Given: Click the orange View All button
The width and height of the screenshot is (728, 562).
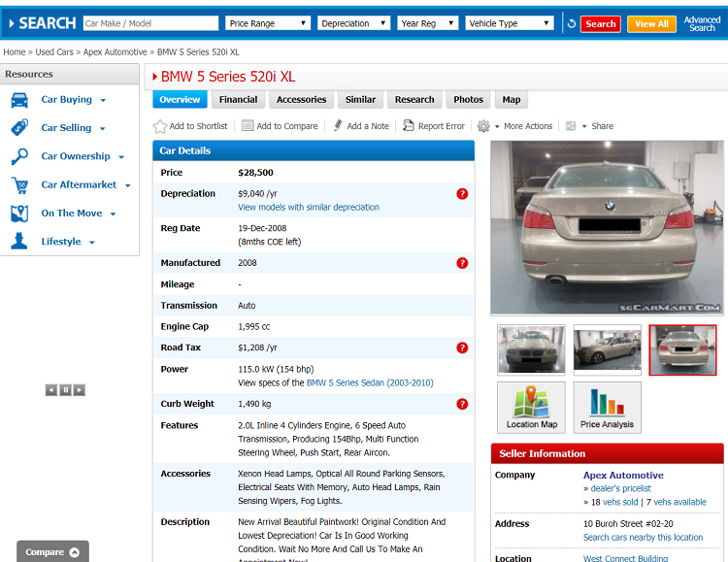Looking at the screenshot, I should tap(651, 23).
